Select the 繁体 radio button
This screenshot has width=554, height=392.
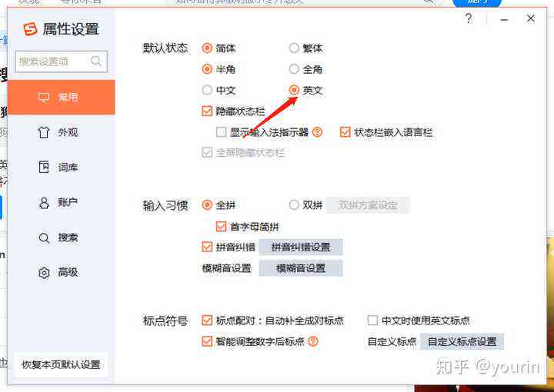pyautogui.click(x=294, y=48)
